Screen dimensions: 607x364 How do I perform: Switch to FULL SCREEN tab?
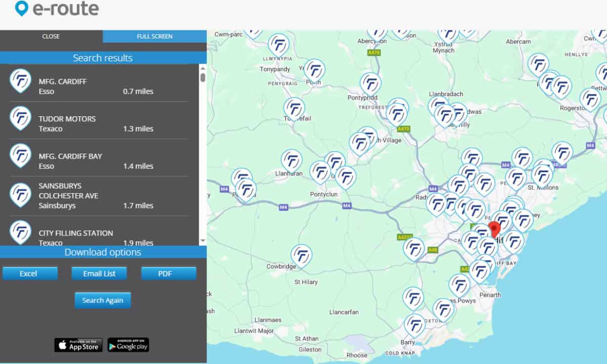tap(155, 36)
